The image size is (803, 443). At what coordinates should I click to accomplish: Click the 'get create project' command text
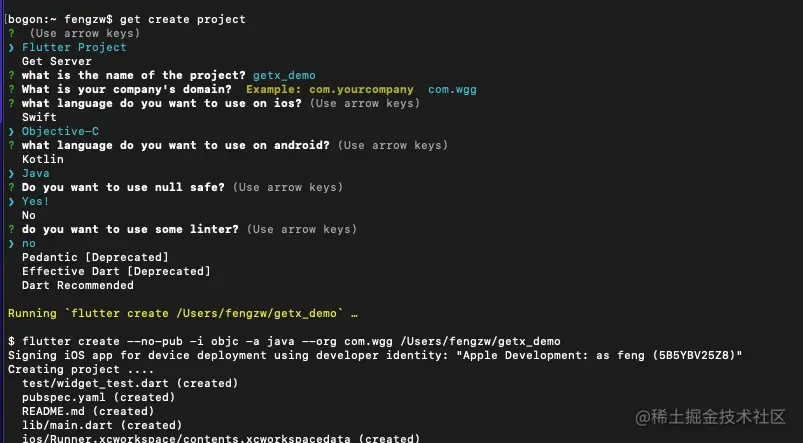182,19
